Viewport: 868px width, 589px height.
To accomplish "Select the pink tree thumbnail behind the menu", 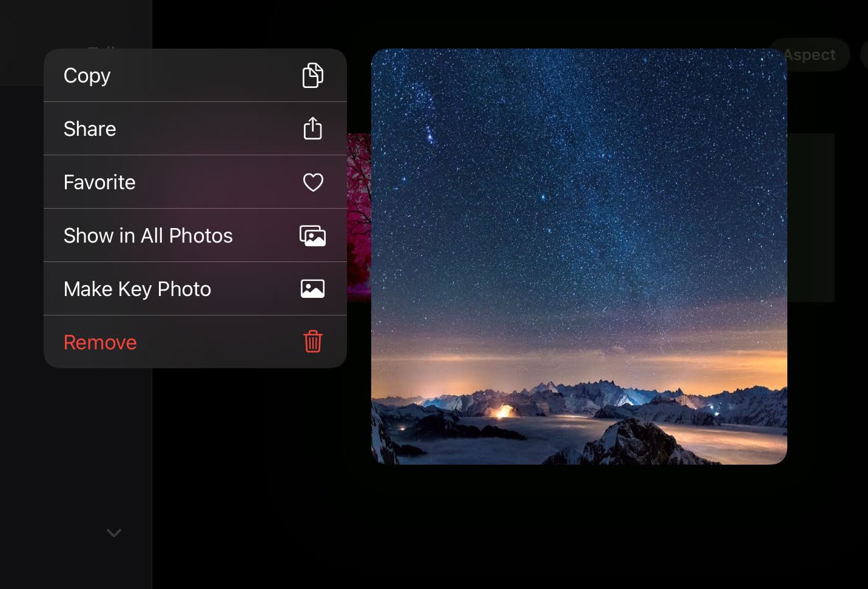I will pyautogui.click(x=358, y=217).
